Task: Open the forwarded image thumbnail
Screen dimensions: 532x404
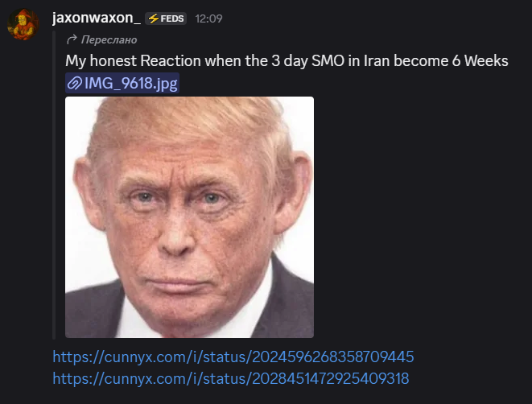Action: tap(189, 217)
